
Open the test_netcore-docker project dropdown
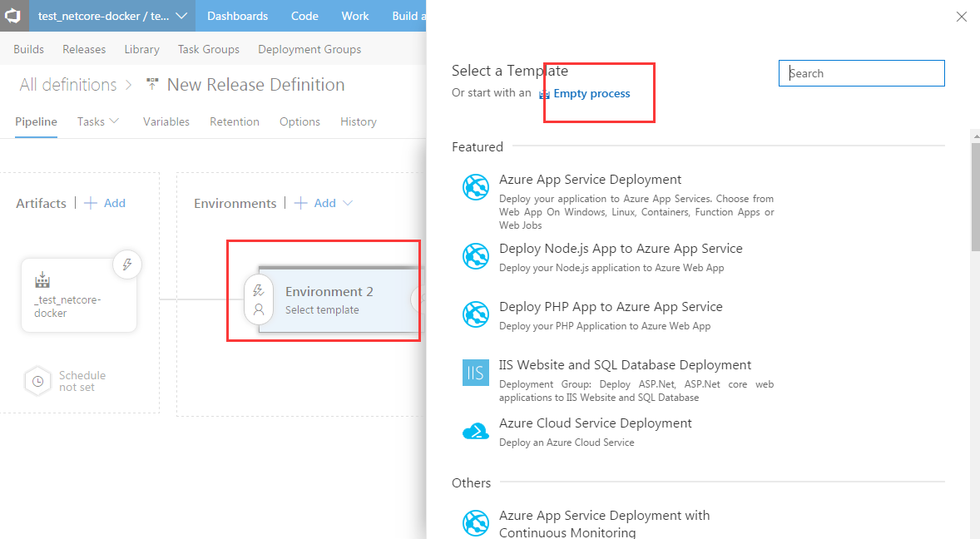(x=112, y=16)
